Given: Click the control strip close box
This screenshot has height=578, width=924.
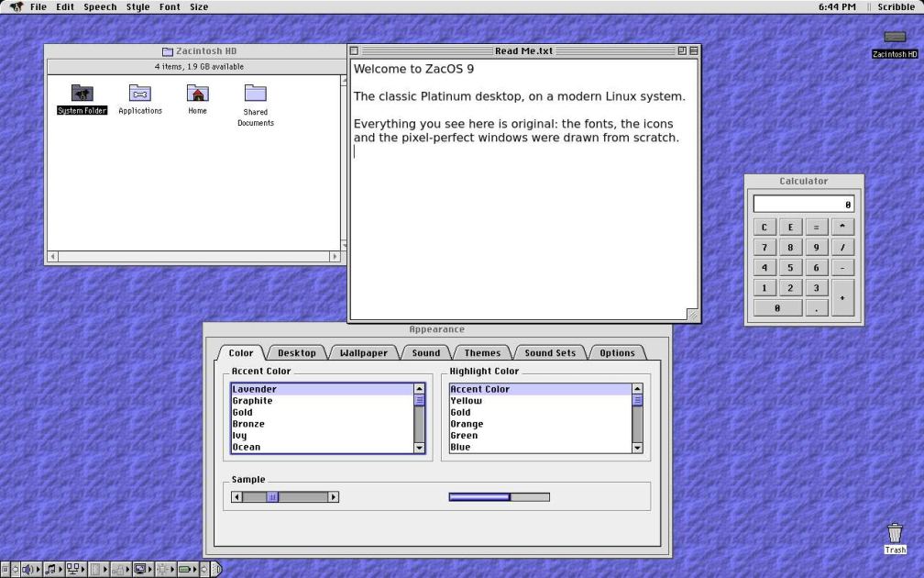Looking at the screenshot, I should coord(5,569).
